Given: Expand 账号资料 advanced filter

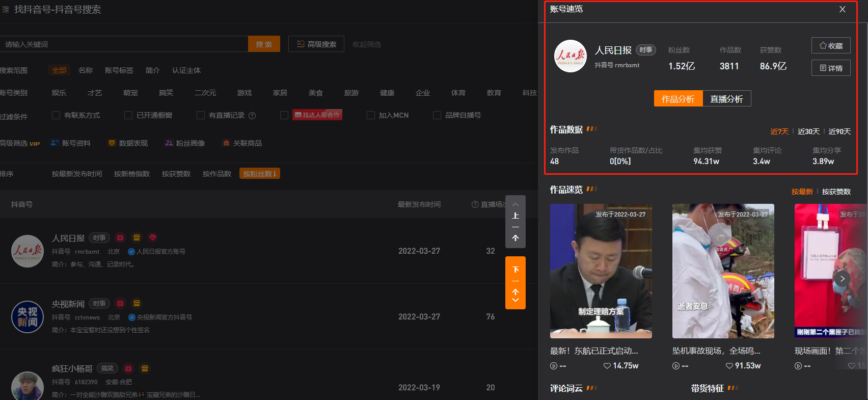Looking at the screenshot, I should pos(71,143).
